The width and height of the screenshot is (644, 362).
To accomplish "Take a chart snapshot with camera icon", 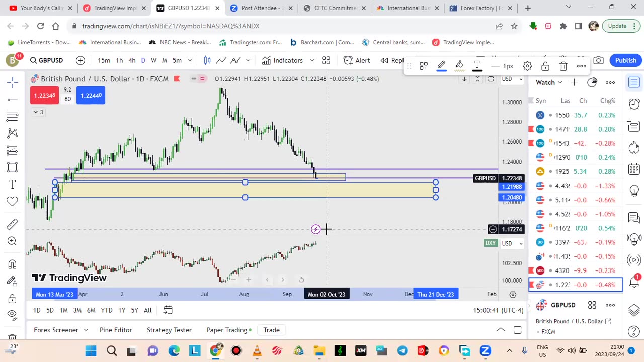I will (x=598, y=60).
